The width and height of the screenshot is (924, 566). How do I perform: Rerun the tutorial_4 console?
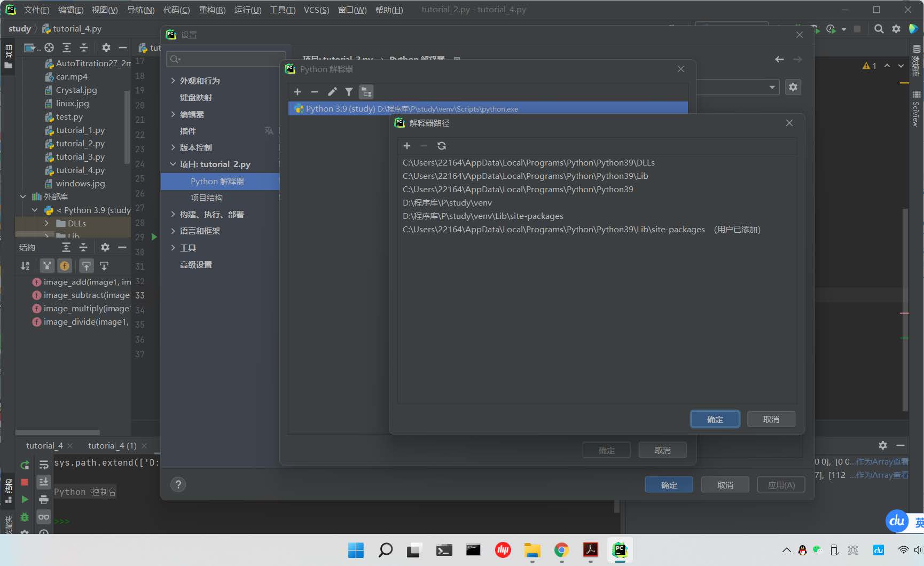coord(25,465)
